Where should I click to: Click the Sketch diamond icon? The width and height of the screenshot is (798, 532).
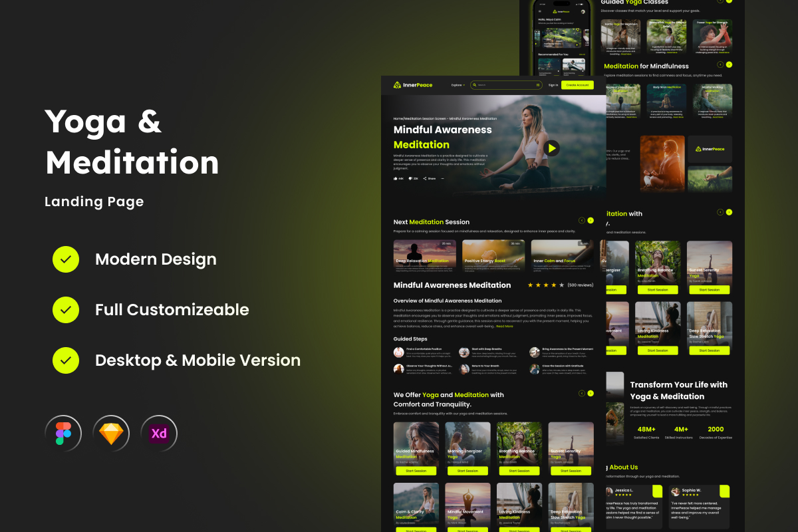coord(111,434)
